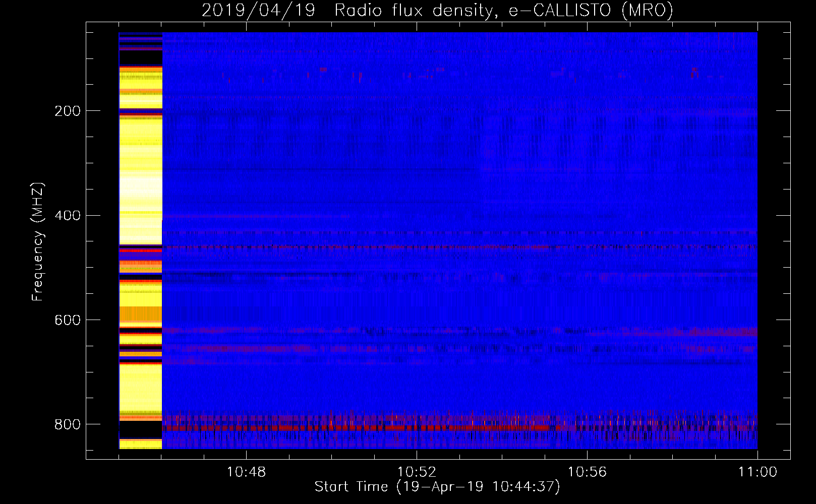Click the 10:56 time tick label
The image size is (816, 504).
pyautogui.click(x=587, y=472)
